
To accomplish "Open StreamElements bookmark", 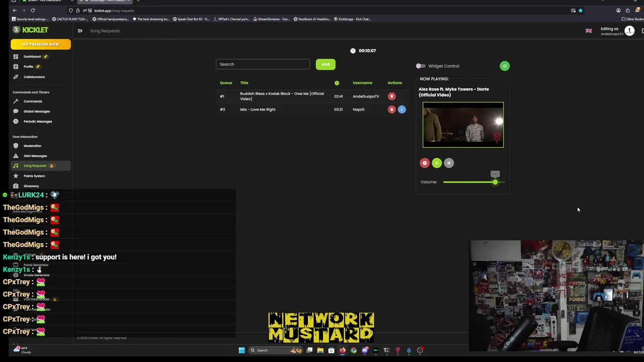I will click(272, 19).
